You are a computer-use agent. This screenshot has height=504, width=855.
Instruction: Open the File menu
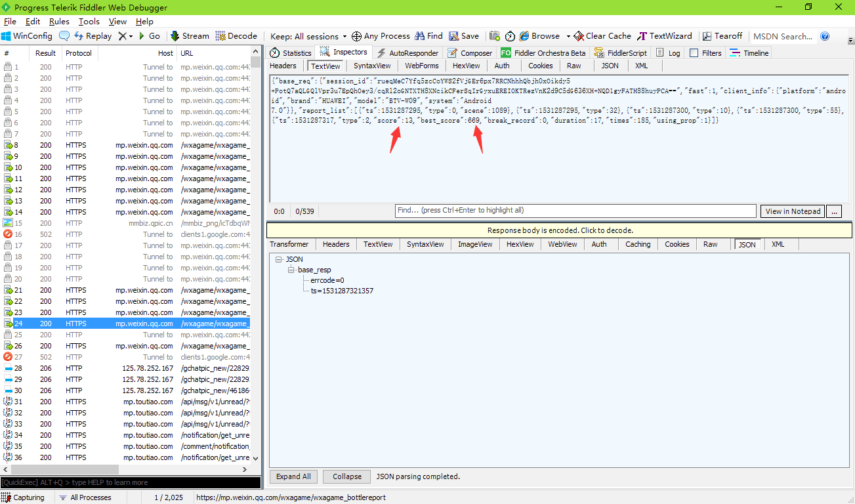10,22
